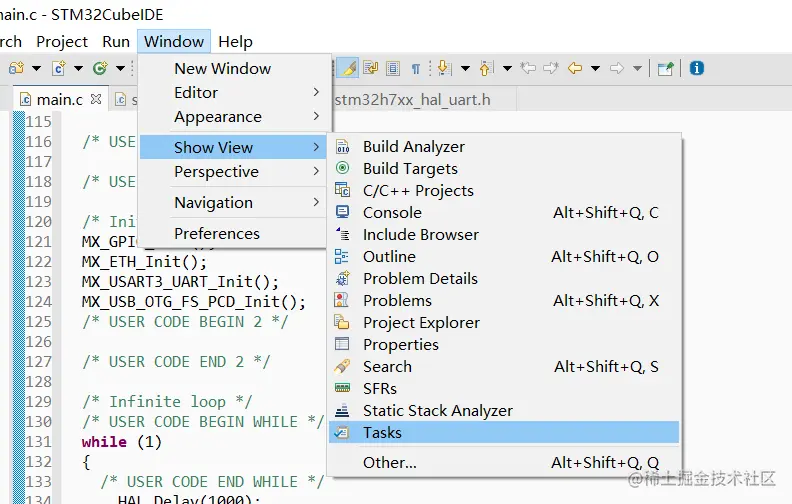The image size is (792, 504).
Task: Open Outline view
Action: tap(504, 257)
